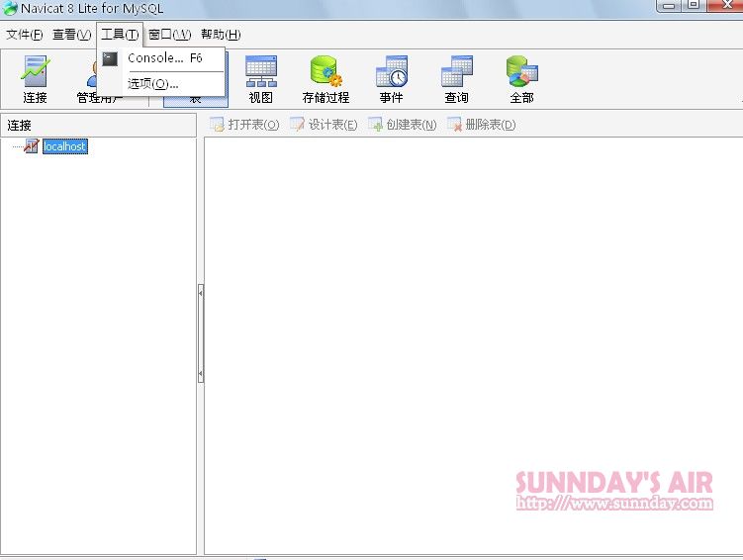This screenshot has height=560, width=743.
Task: Choose Console... F6 menu entry
Action: coord(161,58)
